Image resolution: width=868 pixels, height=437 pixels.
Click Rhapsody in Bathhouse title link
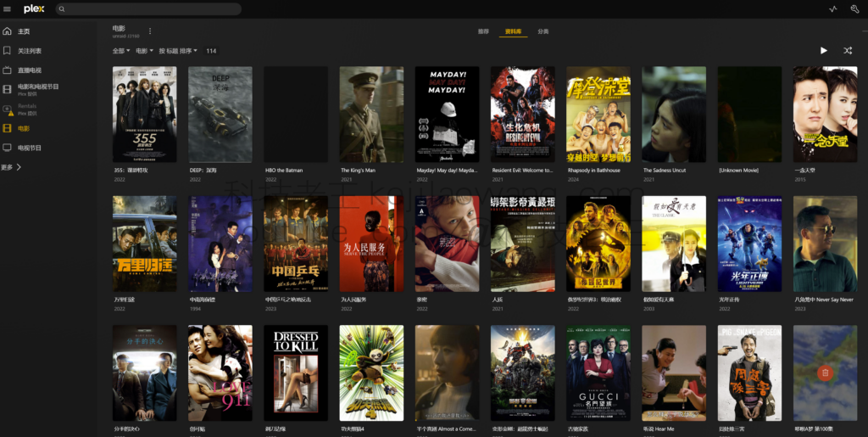pyautogui.click(x=593, y=171)
